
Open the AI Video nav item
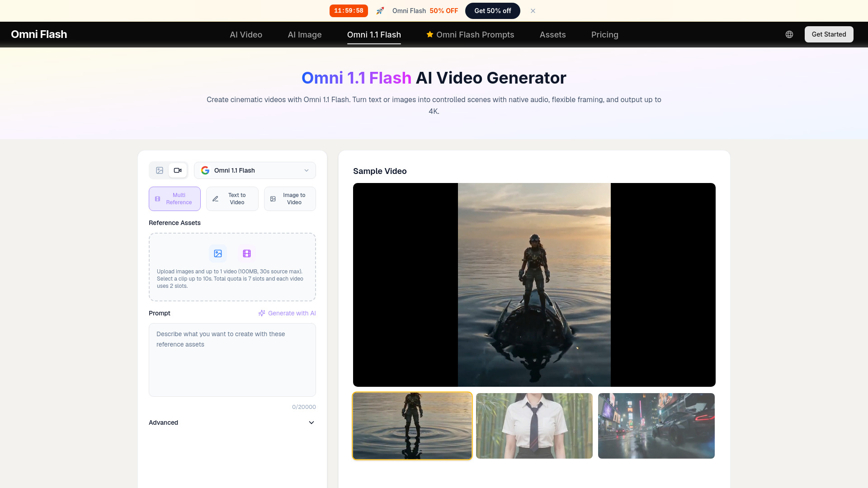point(246,35)
